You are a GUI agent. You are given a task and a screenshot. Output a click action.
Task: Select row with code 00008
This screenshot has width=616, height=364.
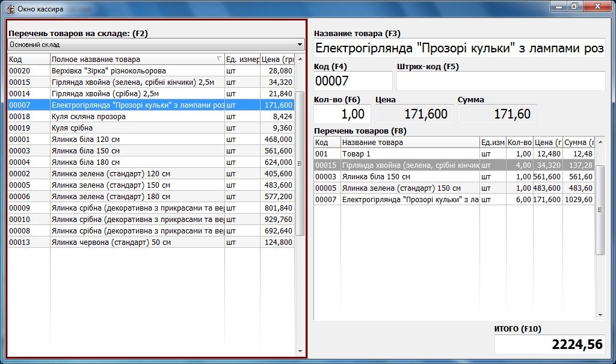click(x=151, y=230)
